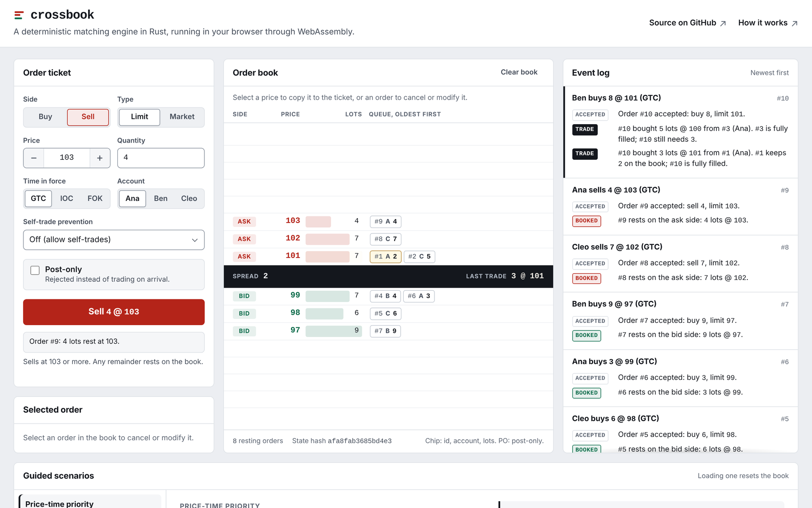Image resolution: width=812 pixels, height=508 pixels.
Task: Select bid price 99 row
Action: pos(388,296)
